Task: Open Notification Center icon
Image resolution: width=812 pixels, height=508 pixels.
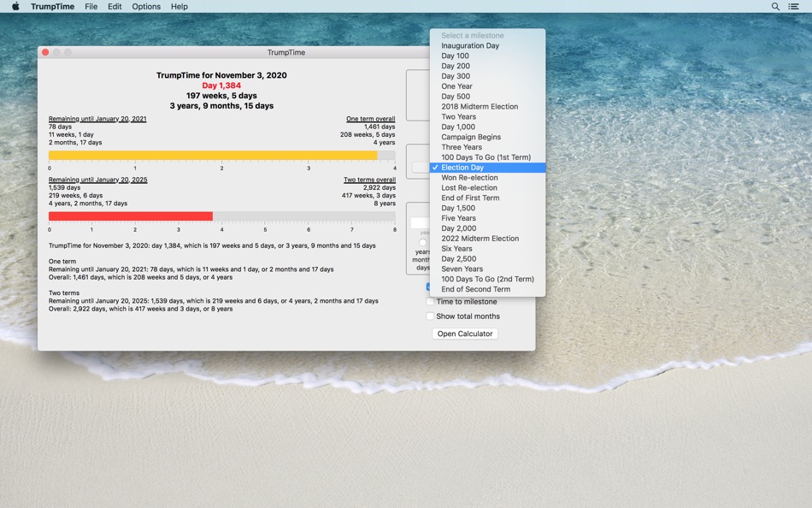Action: pos(793,6)
